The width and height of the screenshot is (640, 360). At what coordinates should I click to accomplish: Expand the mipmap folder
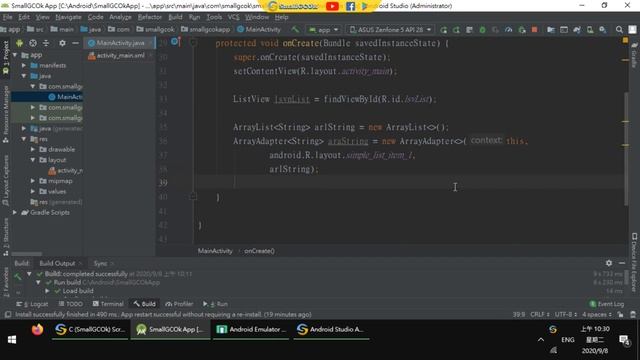[x=33, y=181]
